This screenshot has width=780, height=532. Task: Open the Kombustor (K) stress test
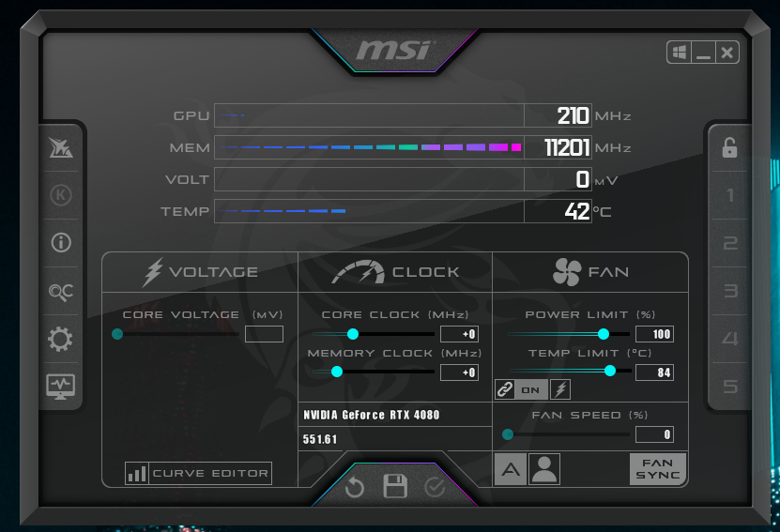pyautogui.click(x=61, y=195)
